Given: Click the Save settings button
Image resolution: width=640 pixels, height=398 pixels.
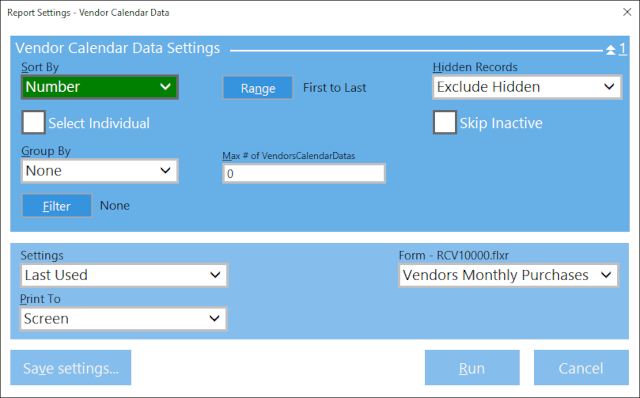Looking at the screenshot, I should click(71, 368).
